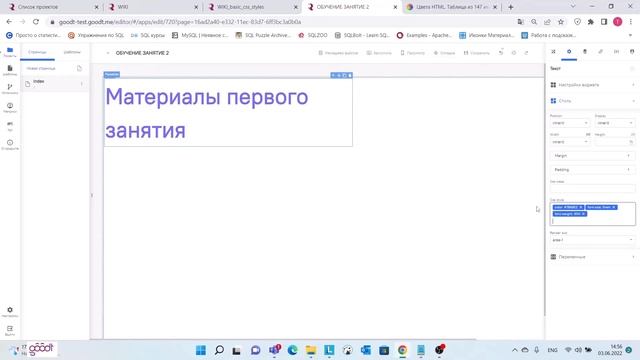Reload the page in the browser
The width and height of the screenshot is (640, 360).
tap(36, 22)
